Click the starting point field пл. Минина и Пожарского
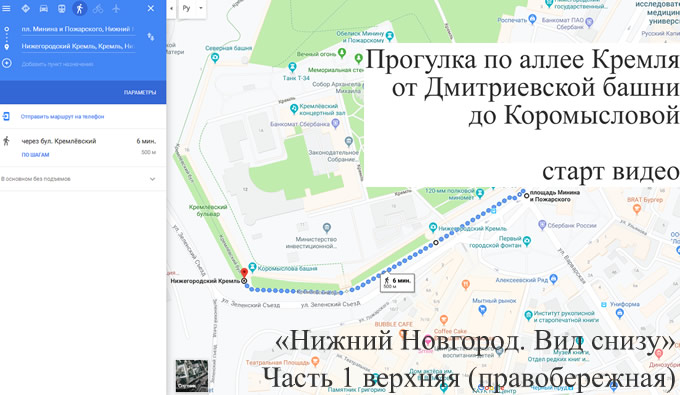The width and height of the screenshot is (680, 395). tap(78, 29)
